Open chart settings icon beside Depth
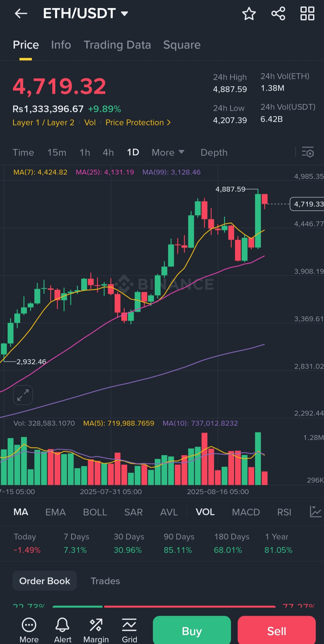Viewport: 324px width, 644px height. tap(308, 152)
